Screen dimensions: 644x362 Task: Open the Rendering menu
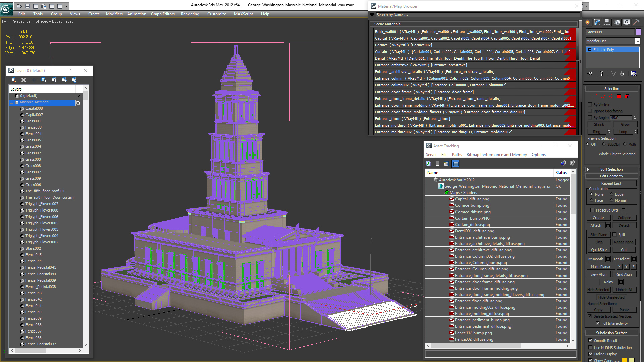[x=190, y=14]
